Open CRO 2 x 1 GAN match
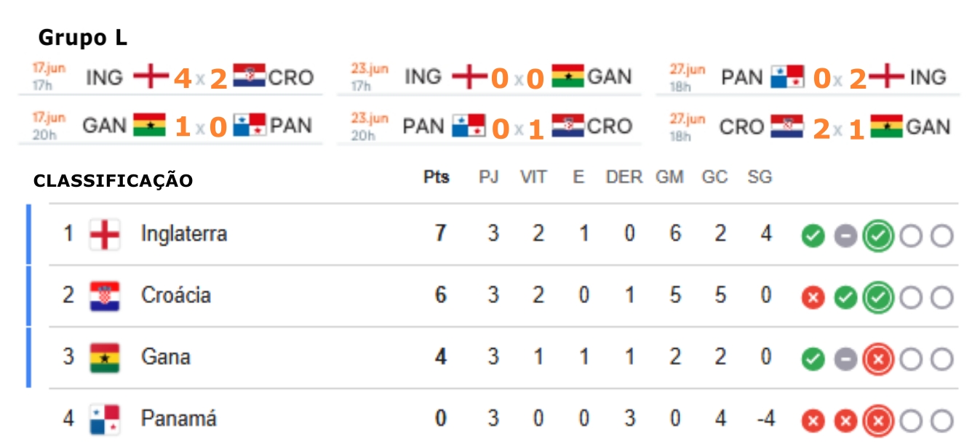The image size is (980, 447). 808,127
